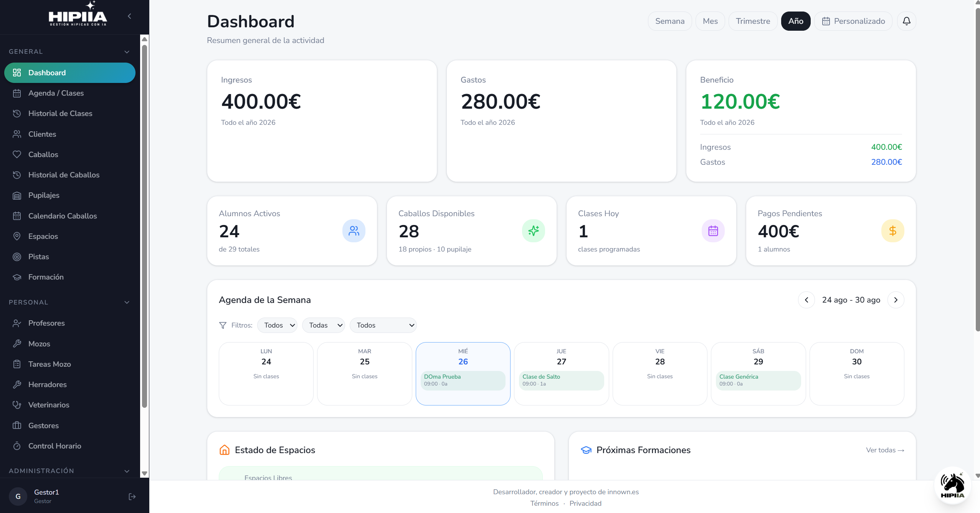The width and height of the screenshot is (980, 513).
Task: Click the Estado de Espacios house icon
Action: (x=224, y=450)
